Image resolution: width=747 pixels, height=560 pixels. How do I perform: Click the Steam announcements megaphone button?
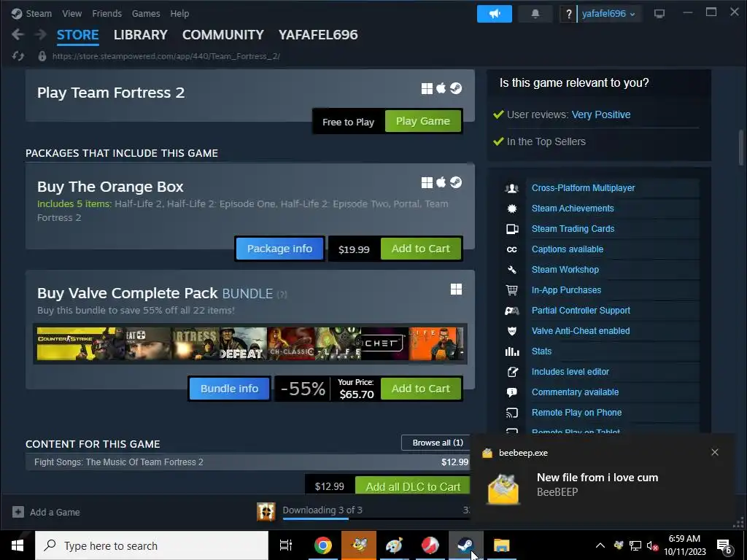tap(494, 14)
